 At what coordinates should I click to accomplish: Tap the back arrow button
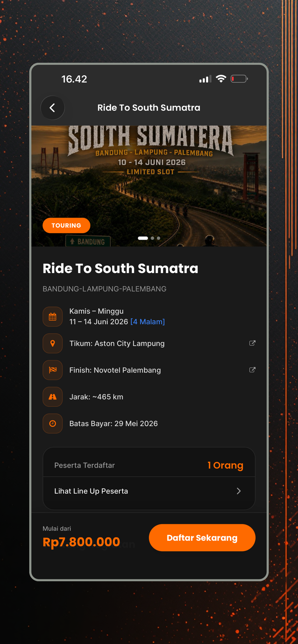[x=53, y=108]
